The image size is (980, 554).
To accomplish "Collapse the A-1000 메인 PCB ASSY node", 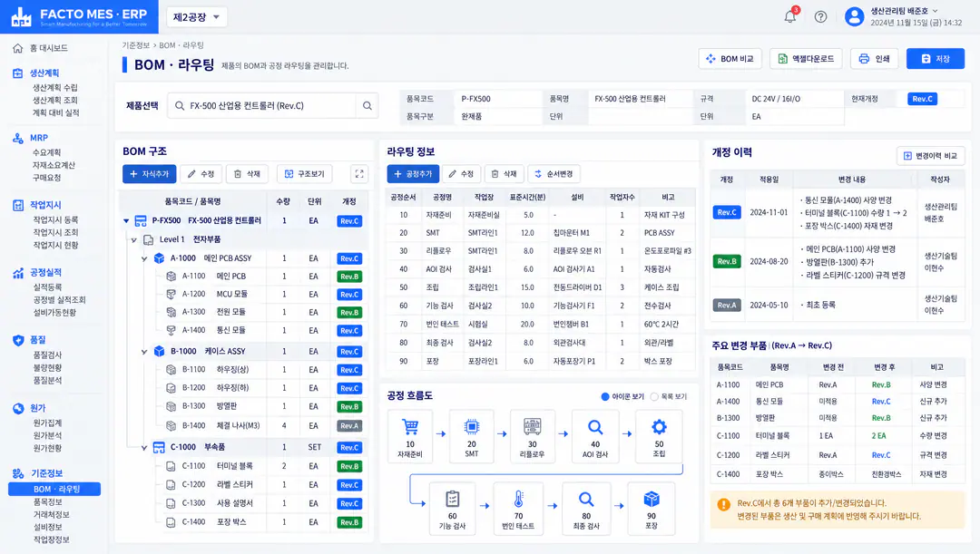I will pos(144,258).
